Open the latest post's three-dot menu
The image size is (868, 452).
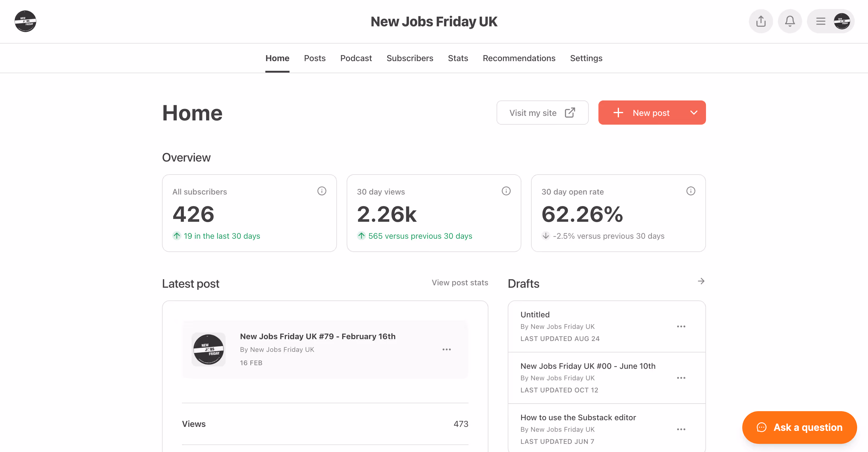pyautogui.click(x=446, y=349)
